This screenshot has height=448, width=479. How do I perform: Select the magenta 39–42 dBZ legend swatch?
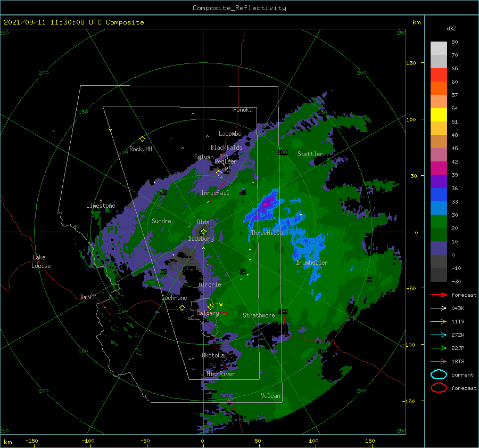pos(439,168)
